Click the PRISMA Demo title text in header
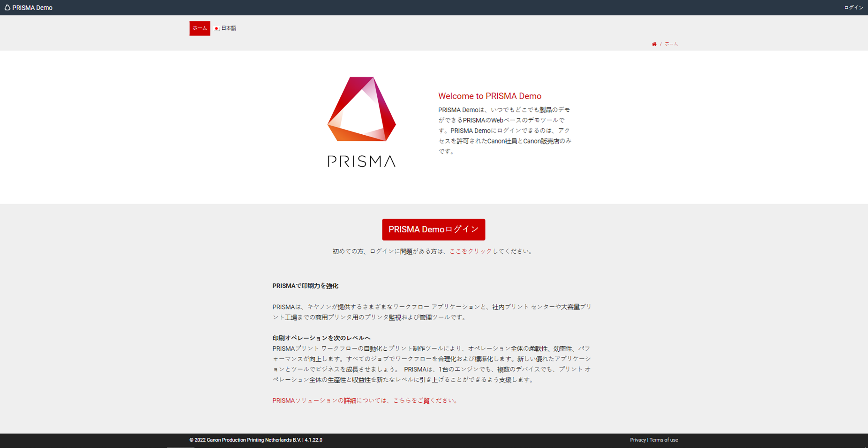868x448 pixels. [32, 8]
